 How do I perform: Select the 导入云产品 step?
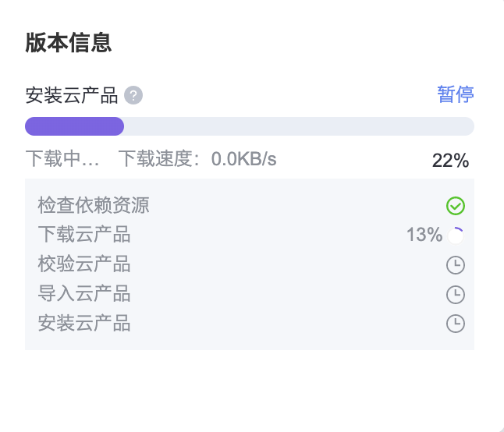point(84,295)
